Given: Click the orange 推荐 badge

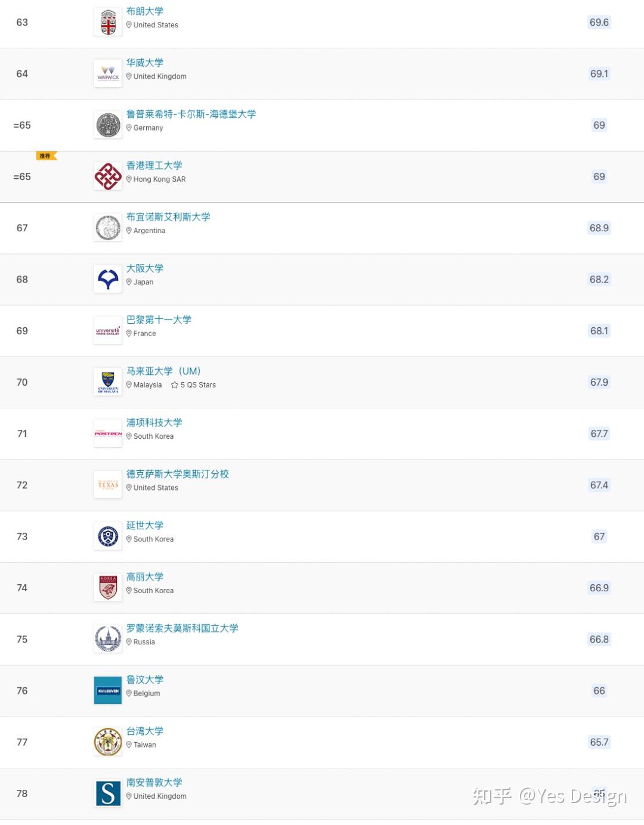Looking at the screenshot, I should click(46, 156).
